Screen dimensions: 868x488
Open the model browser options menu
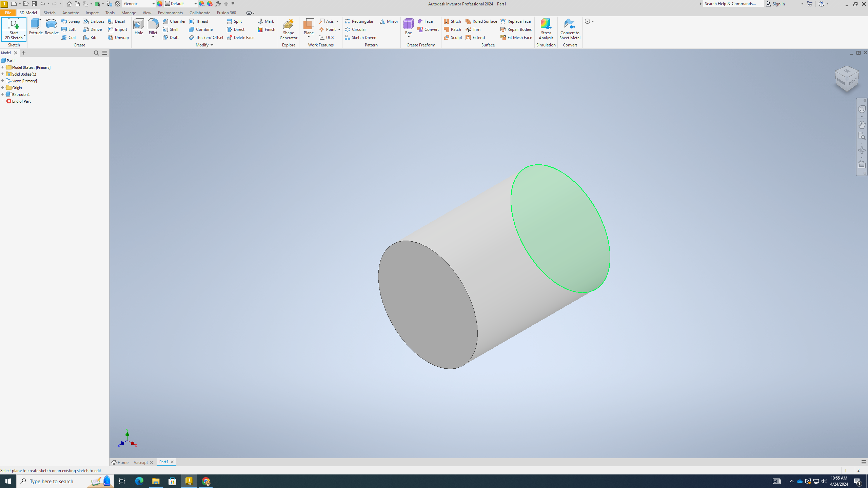point(105,53)
